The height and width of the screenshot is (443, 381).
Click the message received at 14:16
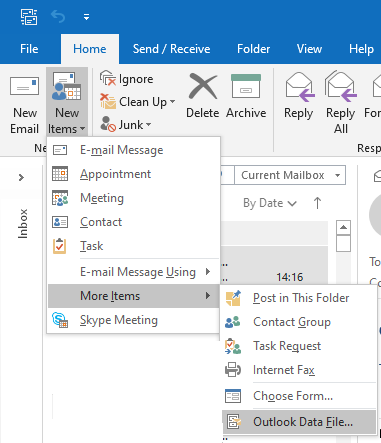274,266
